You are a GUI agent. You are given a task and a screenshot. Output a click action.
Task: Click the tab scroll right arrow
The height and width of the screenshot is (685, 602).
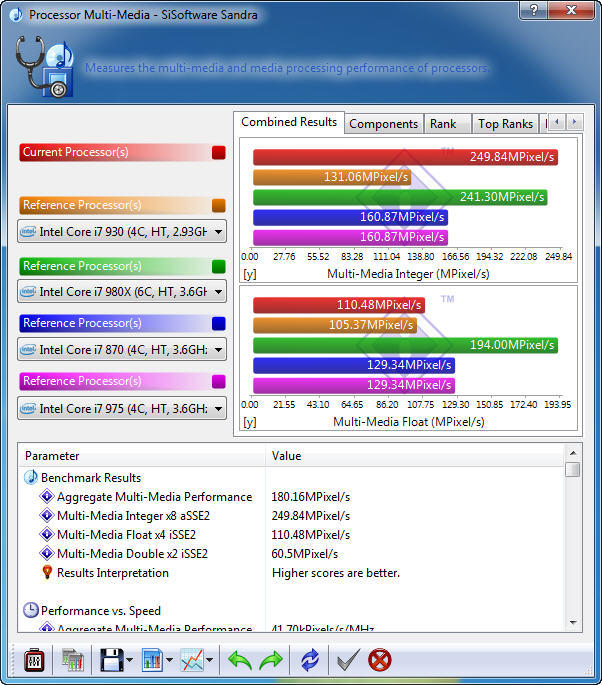tap(574, 122)
